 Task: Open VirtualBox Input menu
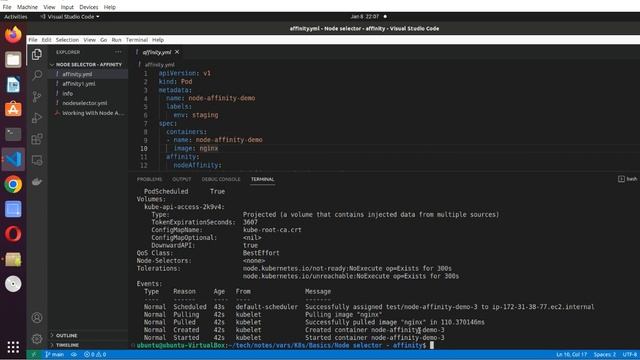pos(67,7)
